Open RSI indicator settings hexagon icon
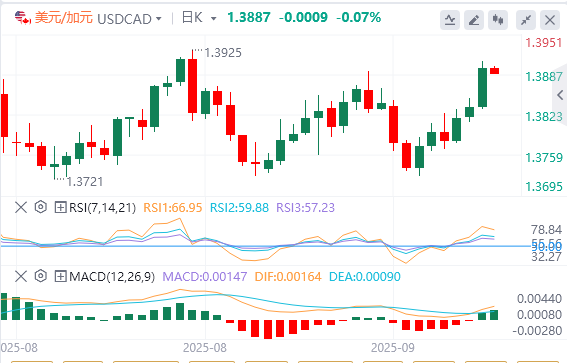The width and height of the screenshot is (567, 363). click(x=40, y=207)
